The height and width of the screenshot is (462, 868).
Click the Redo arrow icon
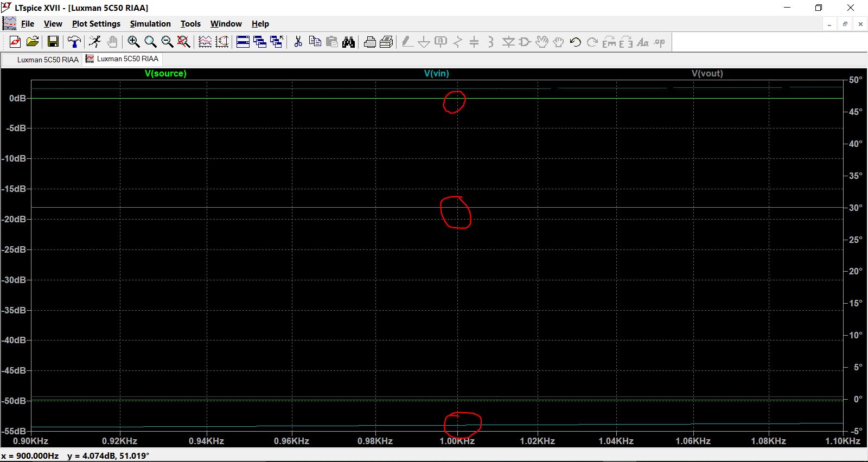592,42
